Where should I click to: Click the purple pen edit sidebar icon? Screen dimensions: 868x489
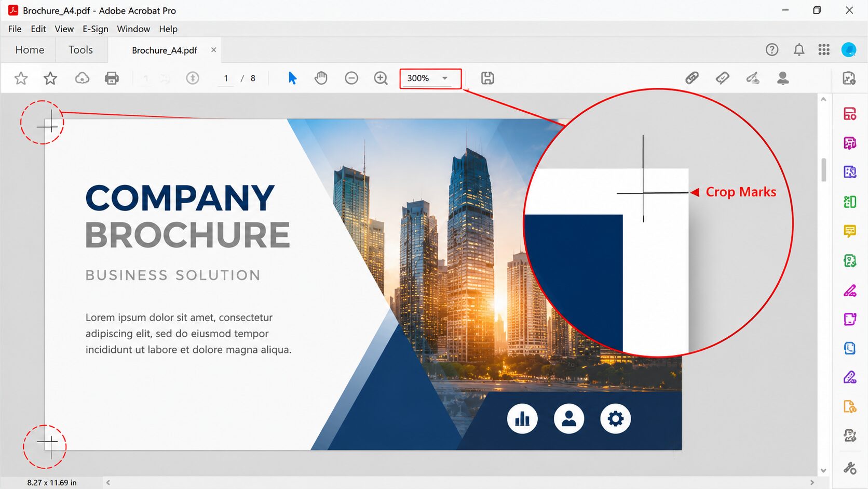tap(850, 377)
